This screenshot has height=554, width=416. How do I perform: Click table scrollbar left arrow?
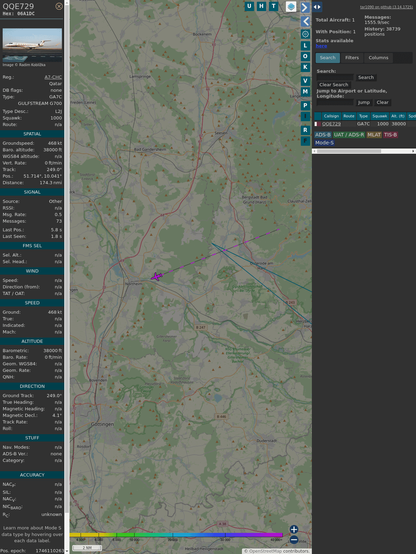(x=314, y=151)
